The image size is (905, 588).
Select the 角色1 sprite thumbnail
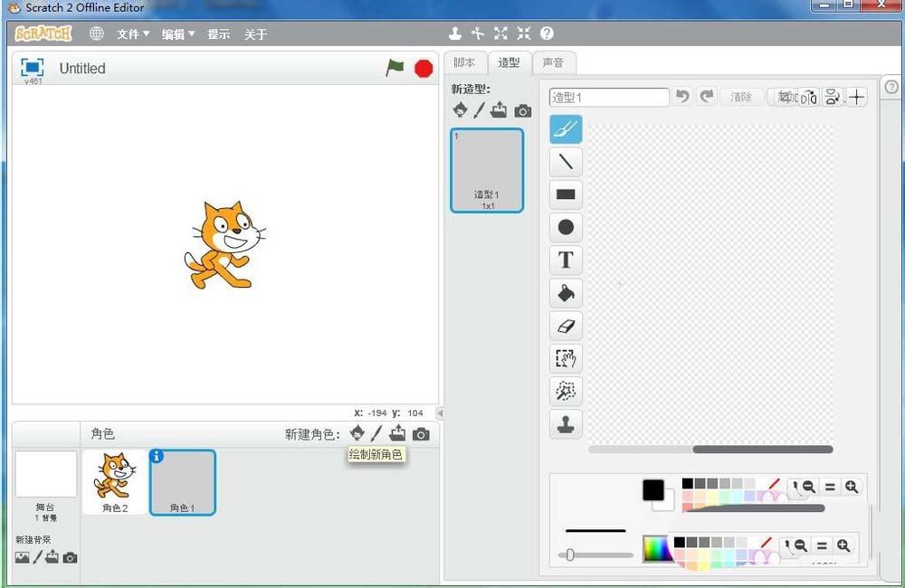point(183,482)
